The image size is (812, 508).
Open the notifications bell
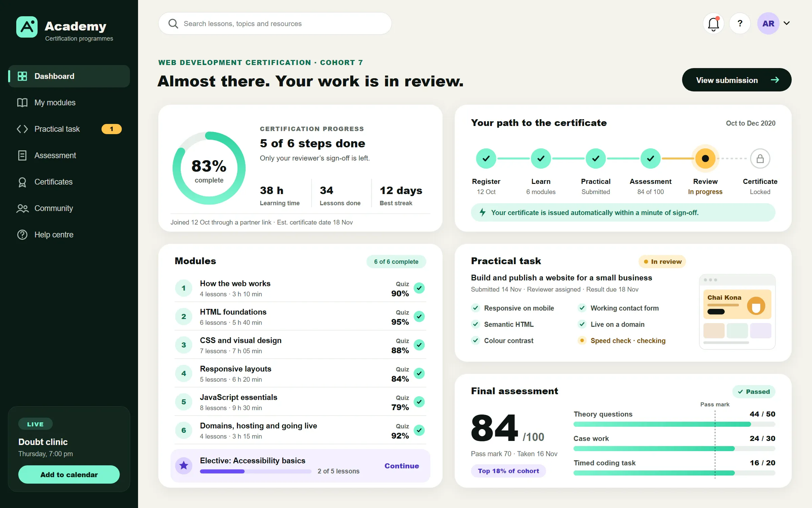[x=714, y=23]
